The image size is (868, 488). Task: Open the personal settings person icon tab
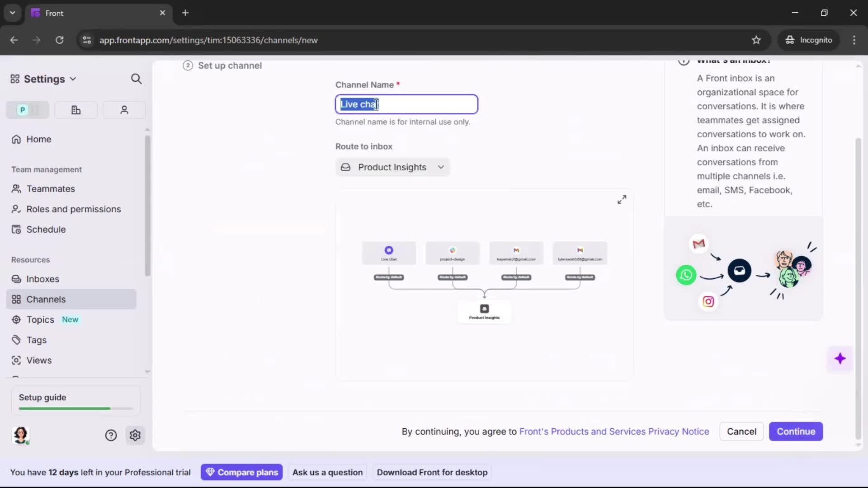tap(124, 110)
